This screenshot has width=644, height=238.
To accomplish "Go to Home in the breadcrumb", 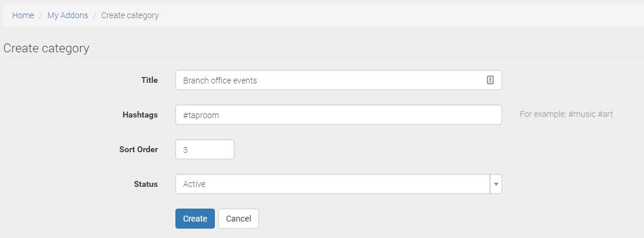I will coord(23,15).
